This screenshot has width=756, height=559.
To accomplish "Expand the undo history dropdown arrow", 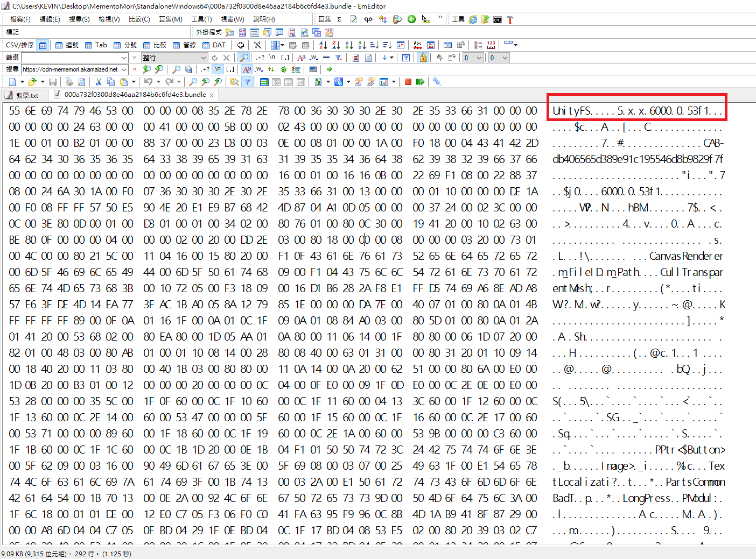I will (x=158, y=82).
